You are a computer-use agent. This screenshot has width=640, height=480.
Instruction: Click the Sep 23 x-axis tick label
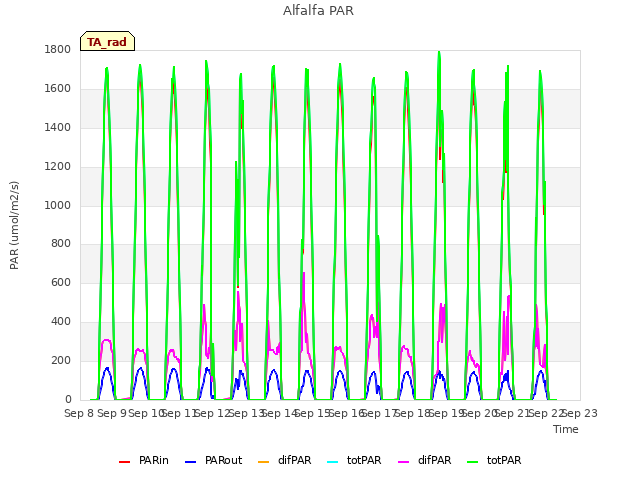tap(580, 413)
